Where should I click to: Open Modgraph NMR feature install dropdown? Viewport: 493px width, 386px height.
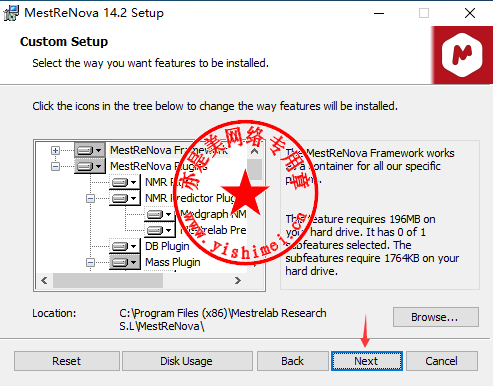tap(160, 214)
